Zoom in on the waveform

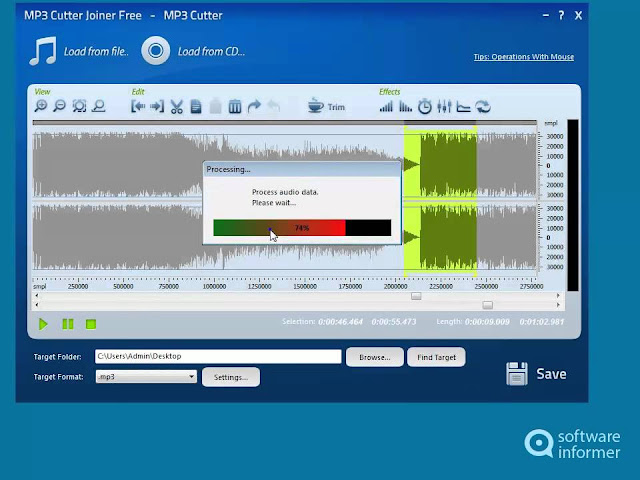click(40, 107)
